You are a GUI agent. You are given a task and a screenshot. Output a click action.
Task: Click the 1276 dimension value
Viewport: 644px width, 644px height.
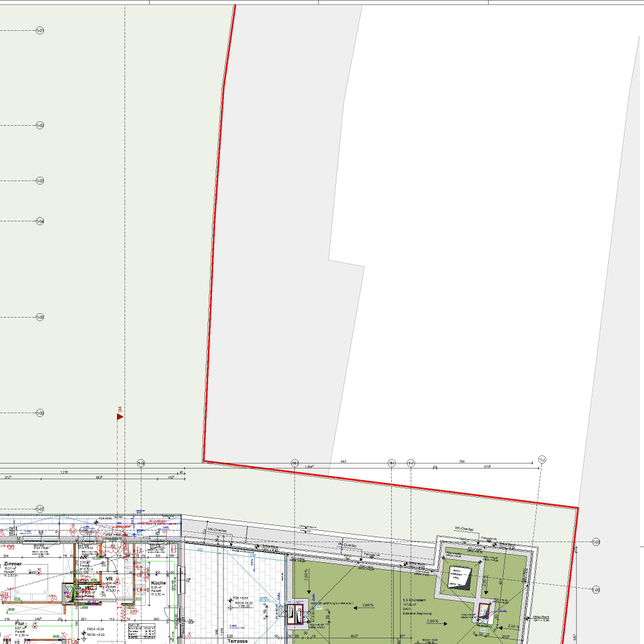64,472
